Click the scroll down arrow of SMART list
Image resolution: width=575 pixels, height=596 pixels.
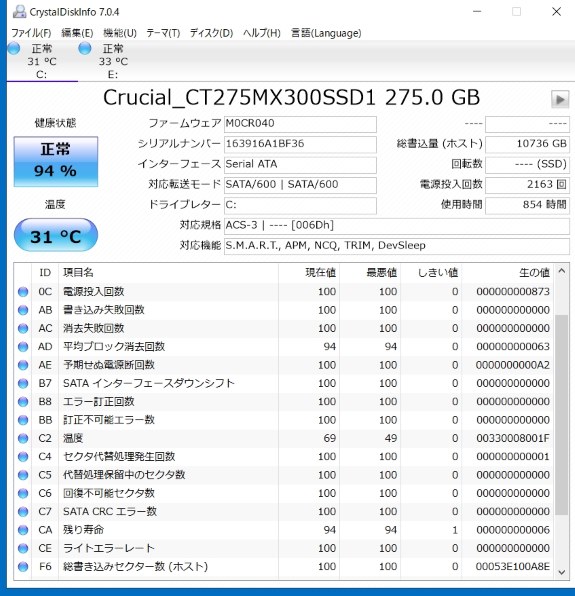click(x=562, y=572)
